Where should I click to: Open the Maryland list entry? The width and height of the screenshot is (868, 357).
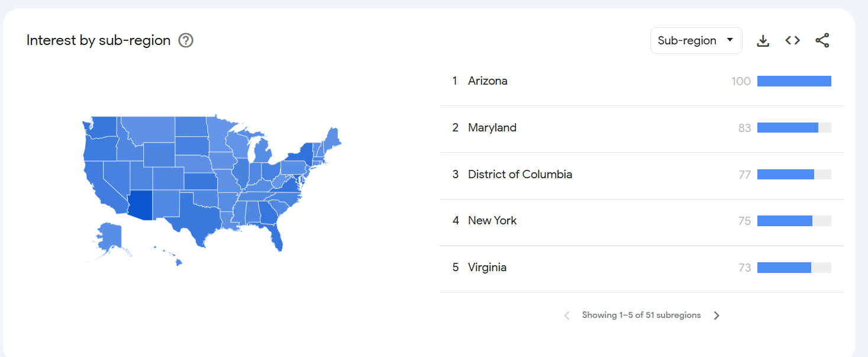492,128
